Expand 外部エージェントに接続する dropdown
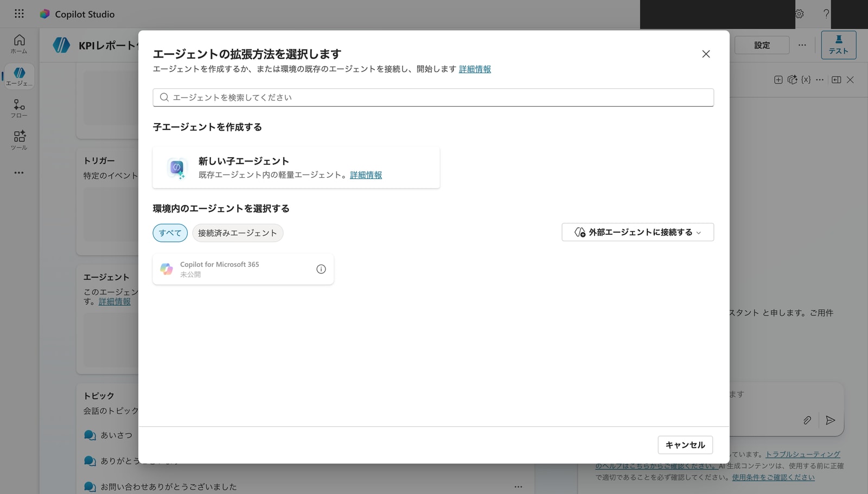868x494 pixels. [637, 232]
